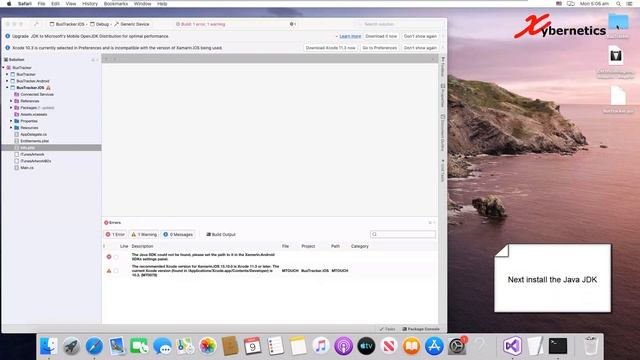Check the Java SDK error row checkbox
The width and height of the screenshot is (640, 360).
coord(116,257)
